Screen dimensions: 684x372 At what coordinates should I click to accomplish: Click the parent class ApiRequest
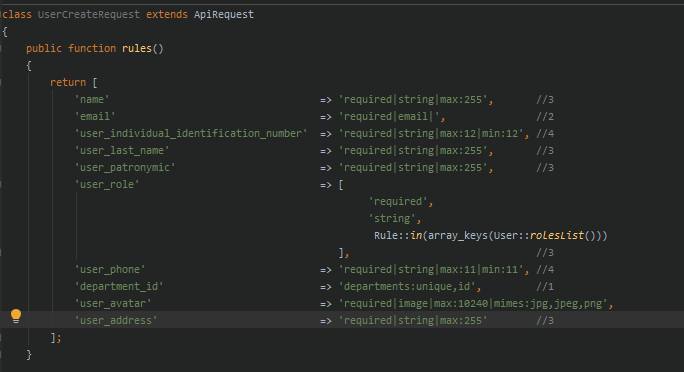coord(224,14)
